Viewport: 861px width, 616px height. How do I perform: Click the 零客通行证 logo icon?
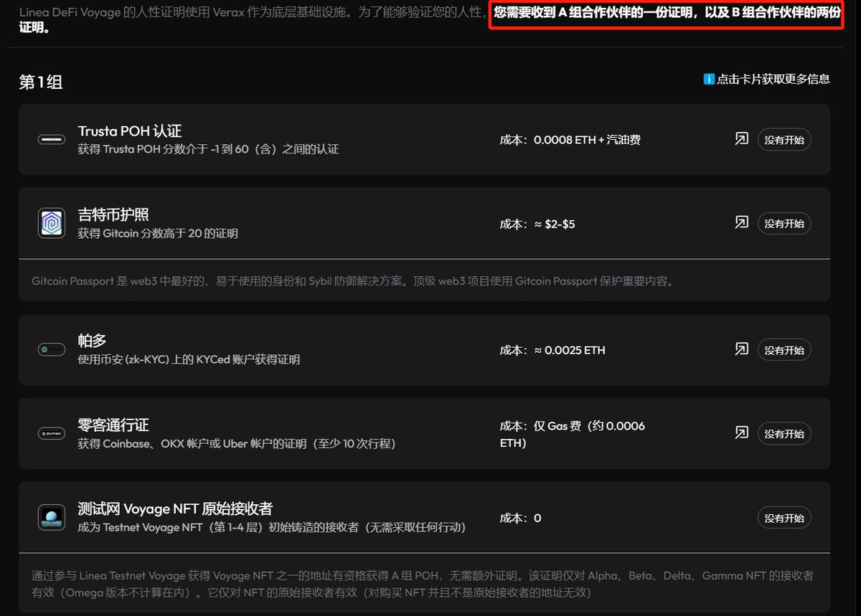(x=52, y=434)
